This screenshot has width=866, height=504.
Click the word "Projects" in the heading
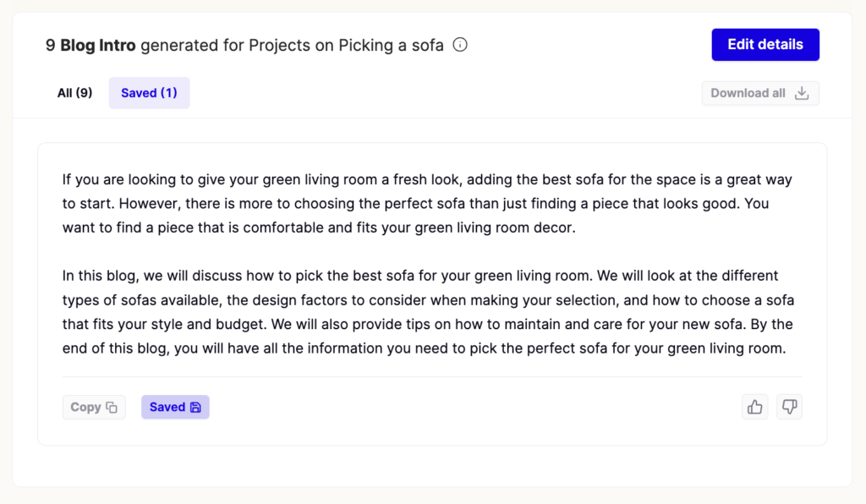click(x=280, y=46)
